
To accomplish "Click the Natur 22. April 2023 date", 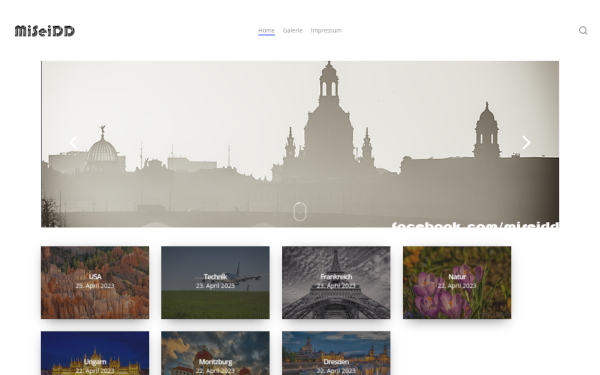I will [457, 286].
